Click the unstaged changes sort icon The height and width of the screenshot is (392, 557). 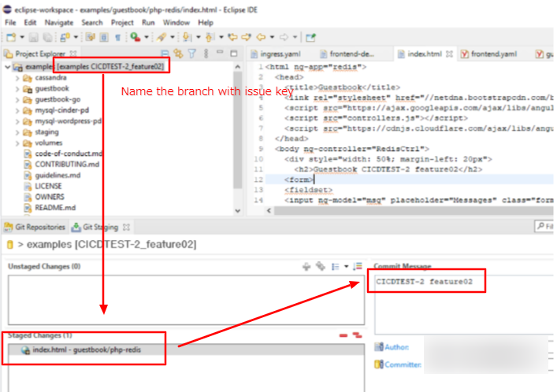tap(358, 266)
